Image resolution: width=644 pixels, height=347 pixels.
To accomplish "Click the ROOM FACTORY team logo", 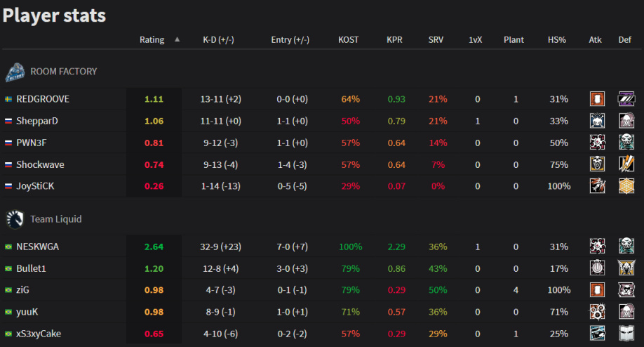I will coord(15,71).
